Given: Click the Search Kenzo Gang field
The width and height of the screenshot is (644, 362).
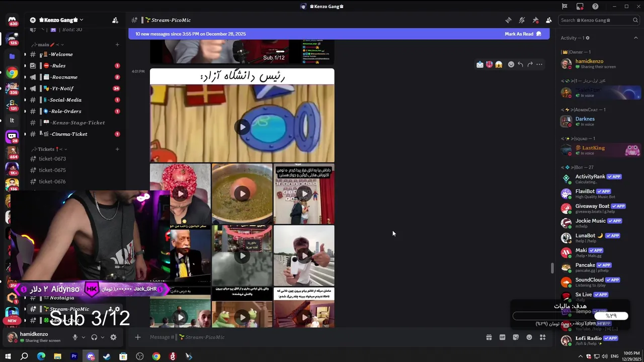Looking at the screenshot, I should point(599,20).
